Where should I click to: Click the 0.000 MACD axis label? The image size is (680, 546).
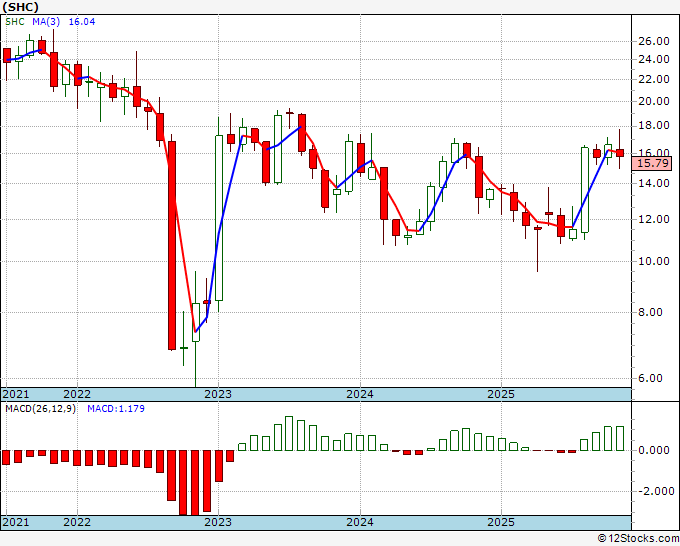[654, 451]
